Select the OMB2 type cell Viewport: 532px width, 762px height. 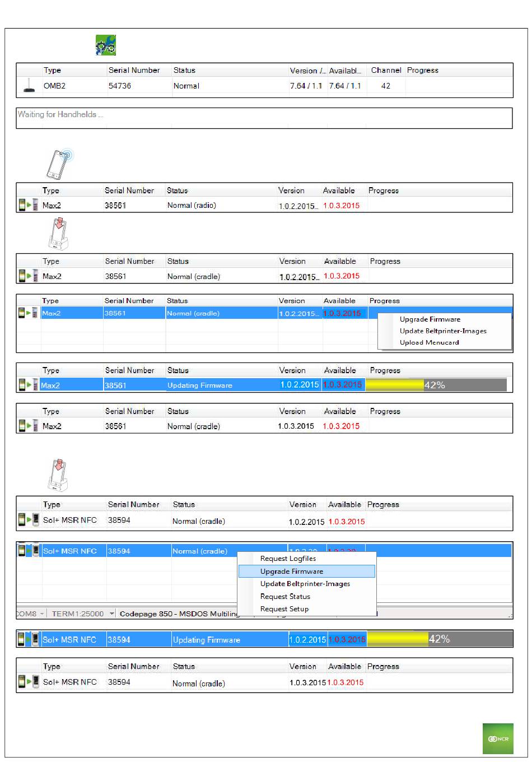tap(54, 86)
